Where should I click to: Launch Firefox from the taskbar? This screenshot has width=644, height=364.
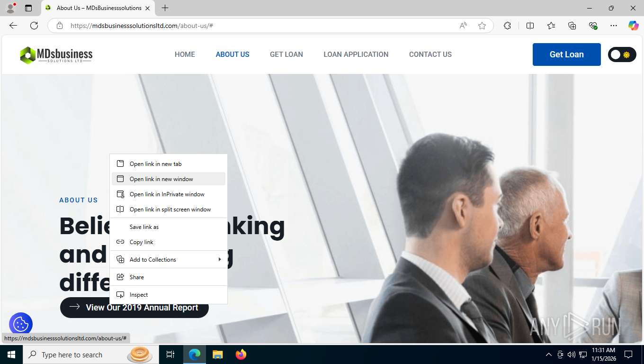[241, 355]
